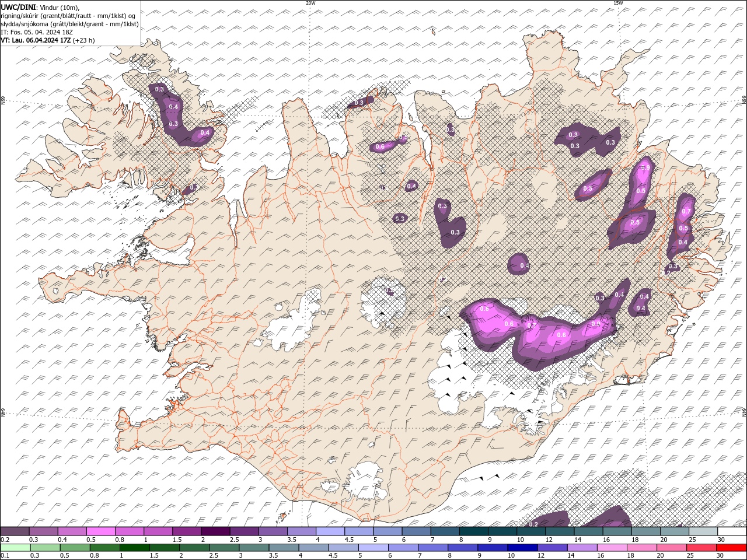Viewport: 747px width, 560px height.
Task: Choose the lavender 5 swatch in rain legend row
Action: point(373,548)
